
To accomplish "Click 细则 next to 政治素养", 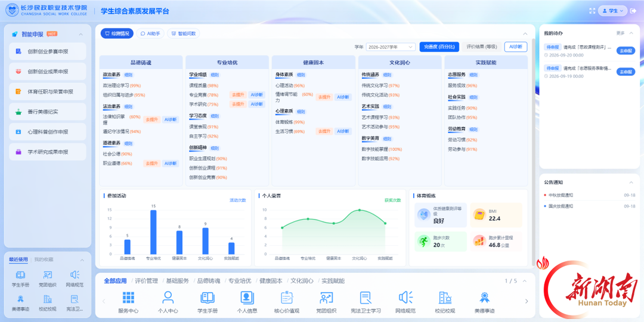I will [129, 75].
